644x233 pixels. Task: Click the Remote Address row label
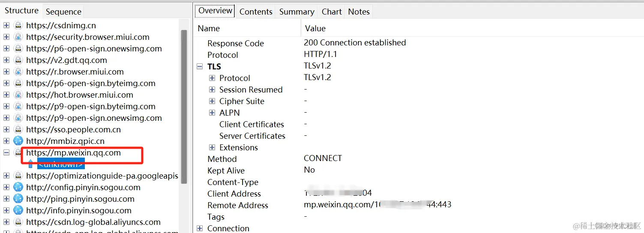237,205
